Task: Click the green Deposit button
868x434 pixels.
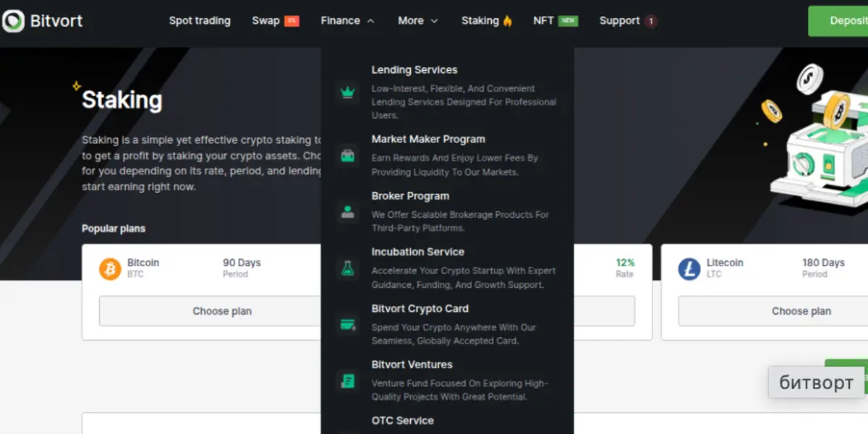Action: [x=838, y=21]
